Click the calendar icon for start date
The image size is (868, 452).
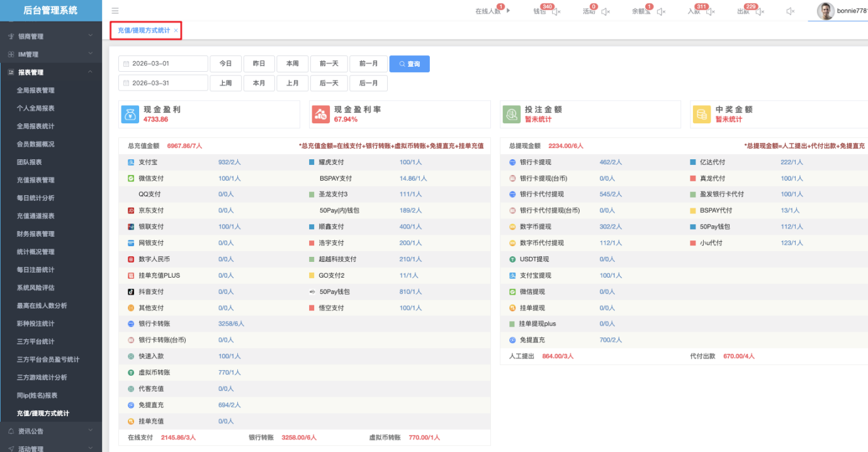point(126,64)
